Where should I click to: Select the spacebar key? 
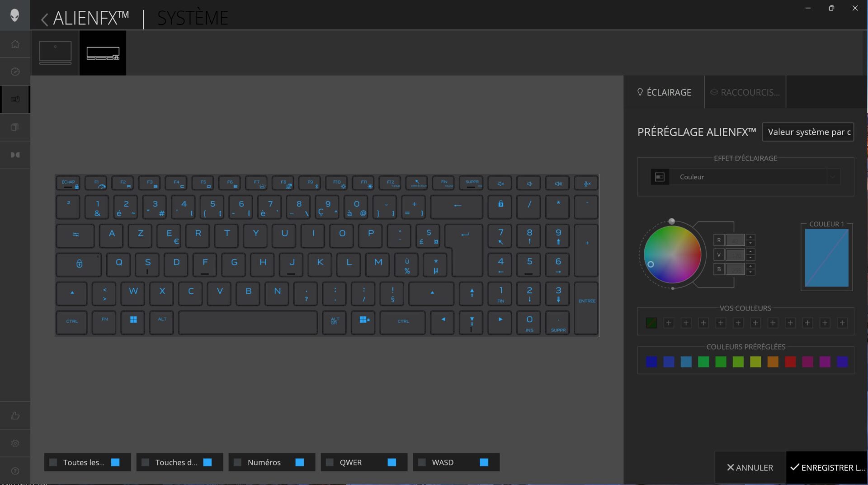click(x=248, y=322)
